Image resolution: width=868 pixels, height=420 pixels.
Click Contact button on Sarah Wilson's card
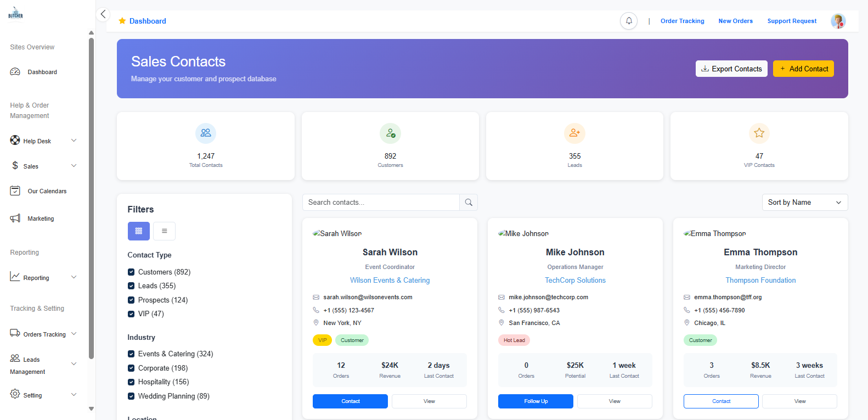[350, 401]
